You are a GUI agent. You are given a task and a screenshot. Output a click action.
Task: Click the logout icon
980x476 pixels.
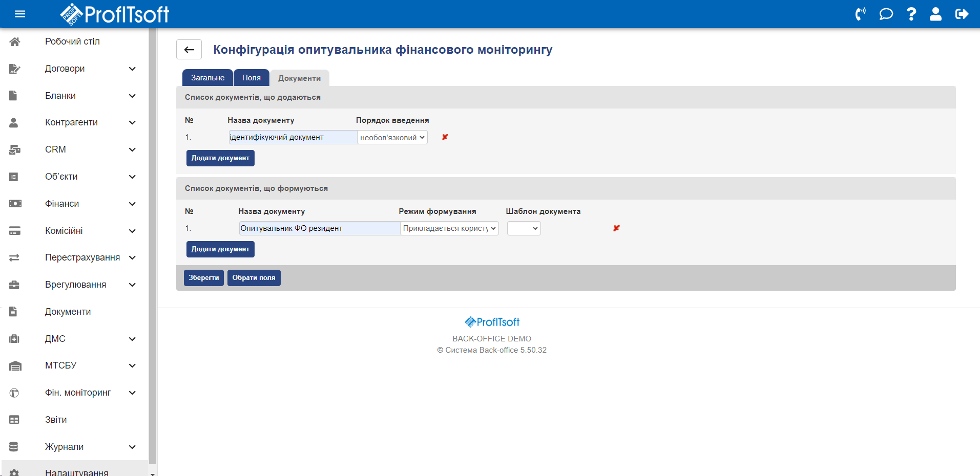coord(962,14)
